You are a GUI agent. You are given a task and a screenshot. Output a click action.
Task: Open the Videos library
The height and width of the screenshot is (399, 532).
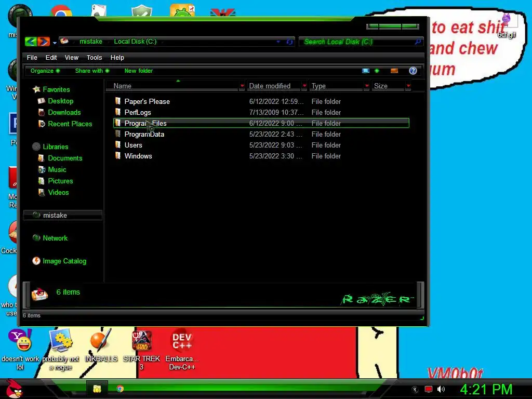[x=58, y=192]
